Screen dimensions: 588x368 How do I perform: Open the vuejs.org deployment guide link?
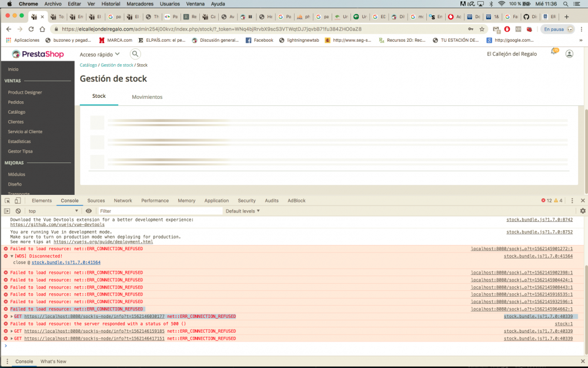(103, 242)
